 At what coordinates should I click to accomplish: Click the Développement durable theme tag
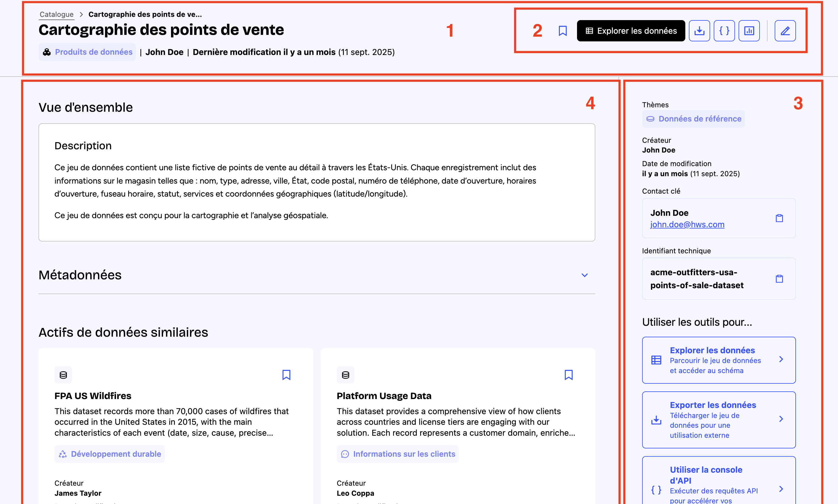109,454
